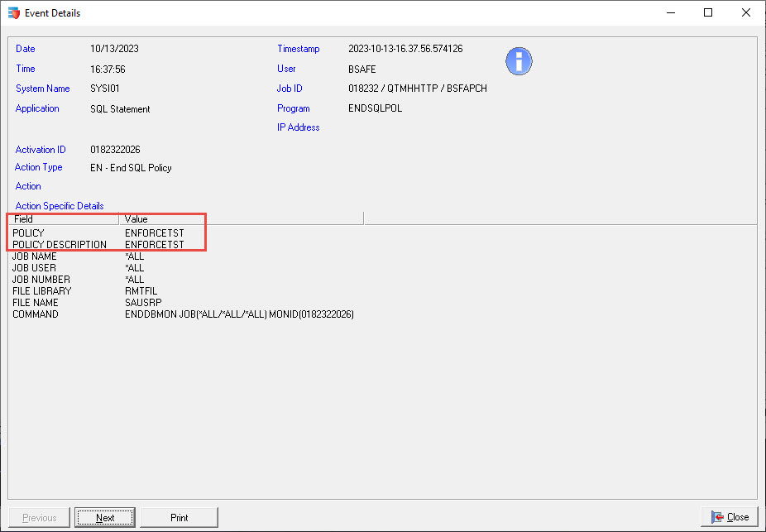Screen dimensions: 766x532
Task: Click the Job ID label
Action: 290,89
